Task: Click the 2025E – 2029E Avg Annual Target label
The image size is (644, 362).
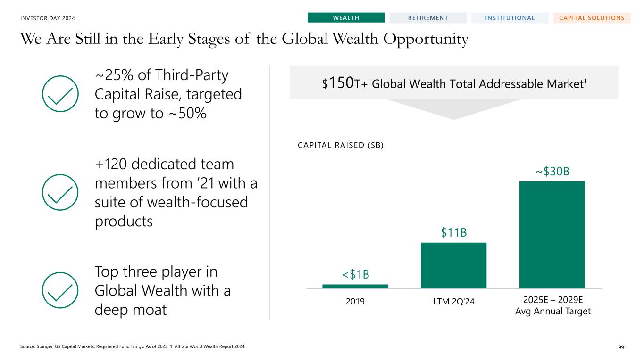Action: (552, 306)
